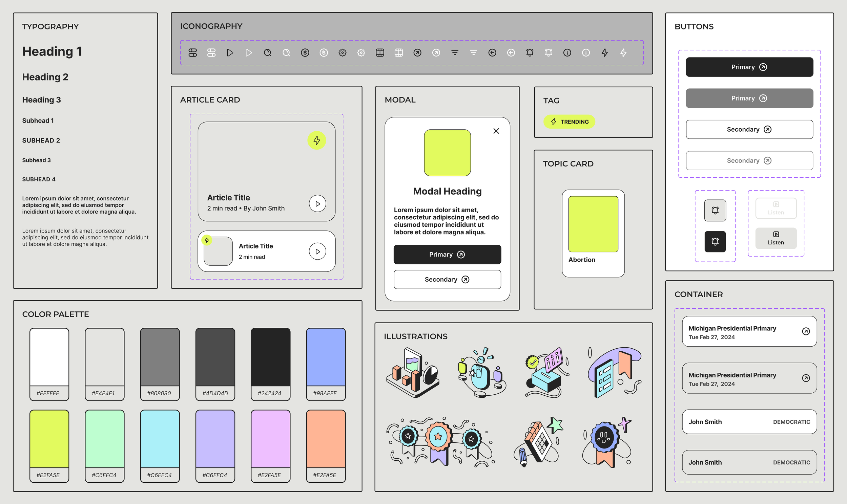Viewport: 847px width, 504px height.
Task: Click the black bell icon button
Action: (x=715, y=241)
